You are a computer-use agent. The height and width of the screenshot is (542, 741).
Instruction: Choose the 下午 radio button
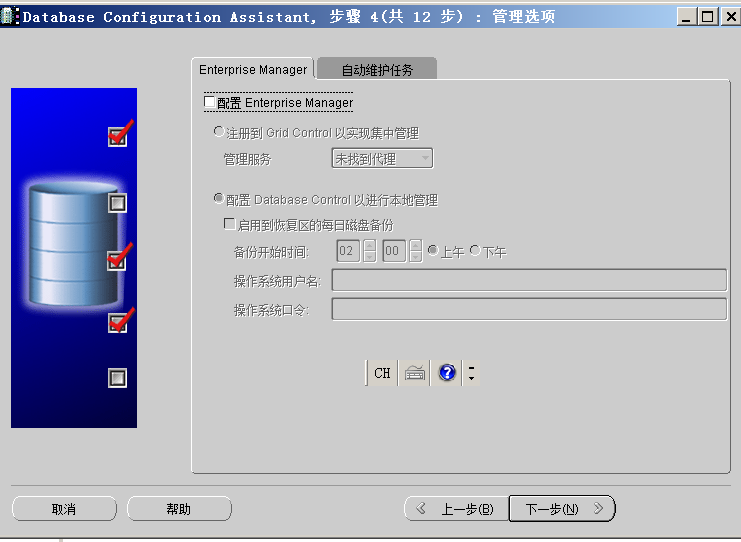pyautogui.click(x=475, y=250)
